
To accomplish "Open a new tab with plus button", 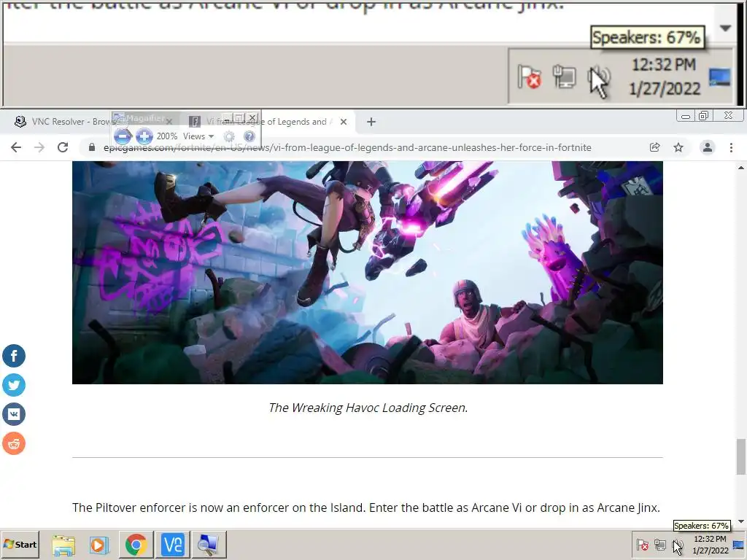I will [x=371, y=122].
